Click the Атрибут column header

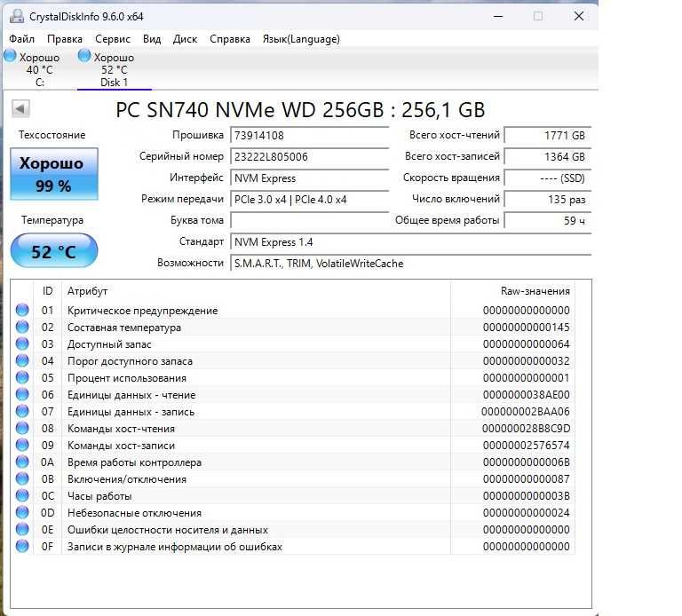pyautogui.click(x=256, y=291)
